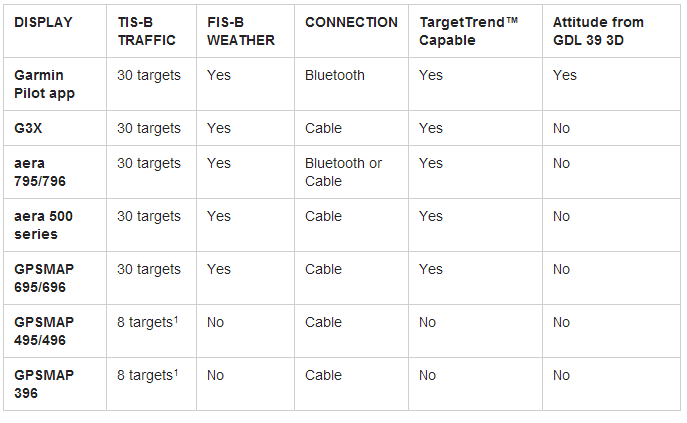The width and height of the screenshot is (687, 423).
Task: Click the Attitude Yes cell for Garmin Pilot
Action: pos(565,75)
